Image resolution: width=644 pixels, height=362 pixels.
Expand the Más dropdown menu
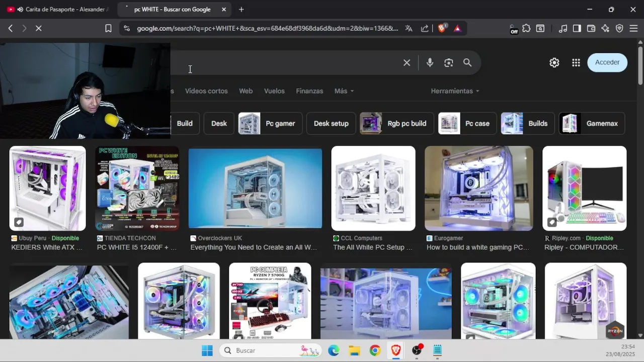pos(344,91)
